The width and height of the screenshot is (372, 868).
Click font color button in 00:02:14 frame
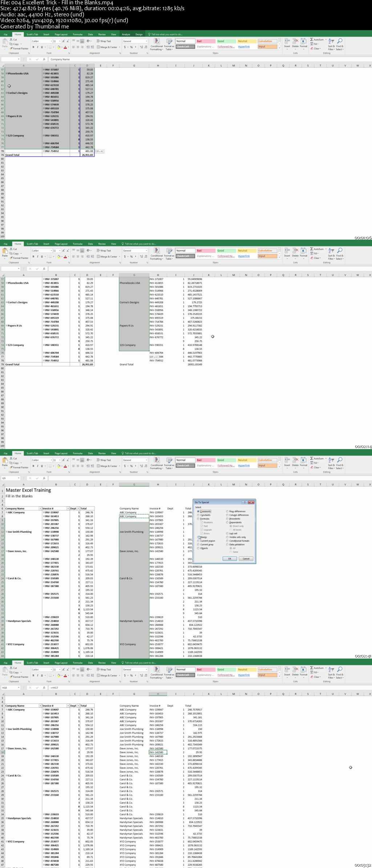pos(65,257)
